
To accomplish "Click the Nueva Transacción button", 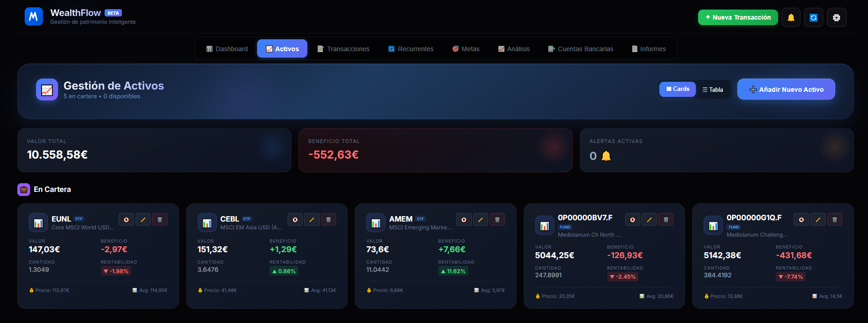I will coord(738,17).
